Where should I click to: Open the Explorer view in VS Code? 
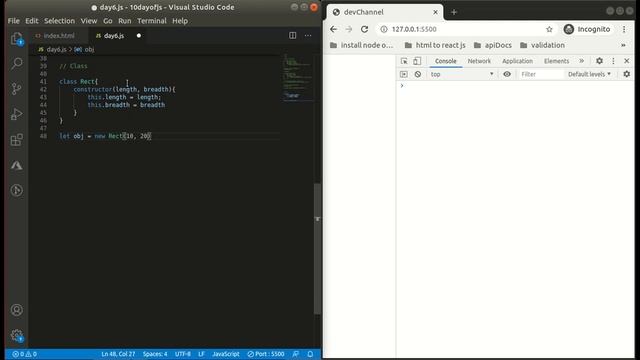(16, 39)
